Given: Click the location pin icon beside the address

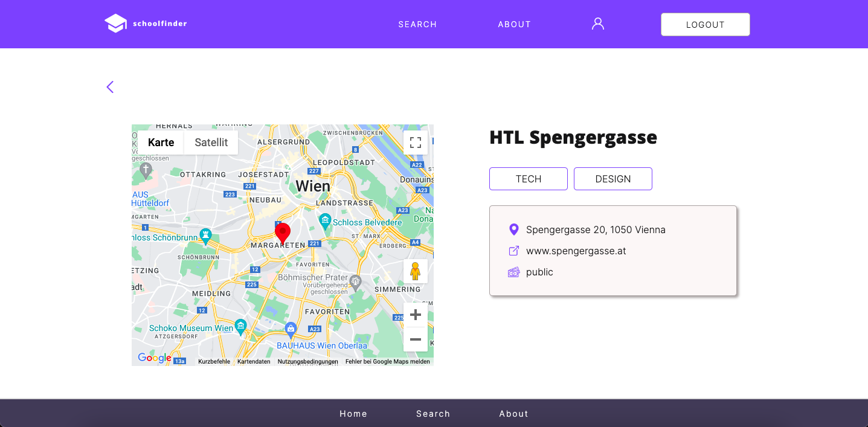Looking at the screenshot, I should pos(514,230).
